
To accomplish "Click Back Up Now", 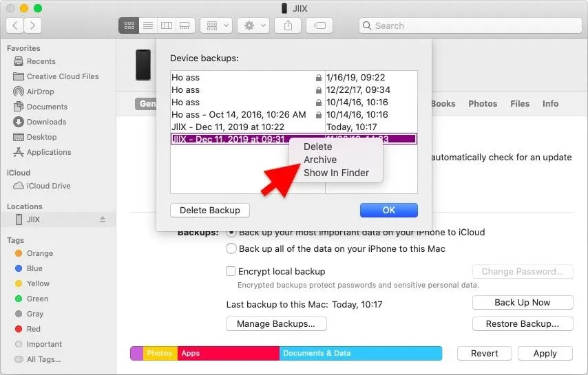I will pyautogui.click(x=523, y=303).
